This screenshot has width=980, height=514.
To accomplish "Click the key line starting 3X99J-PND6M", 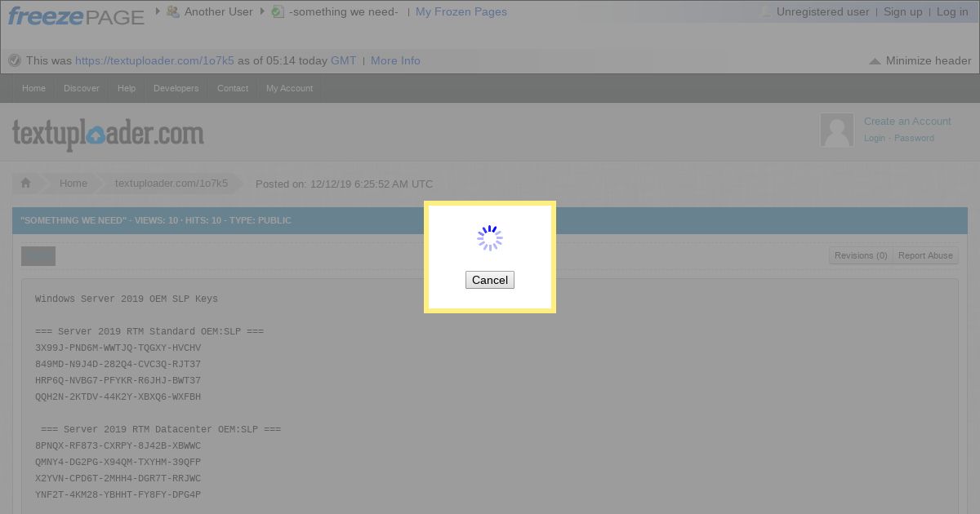I will coord(118,348).
